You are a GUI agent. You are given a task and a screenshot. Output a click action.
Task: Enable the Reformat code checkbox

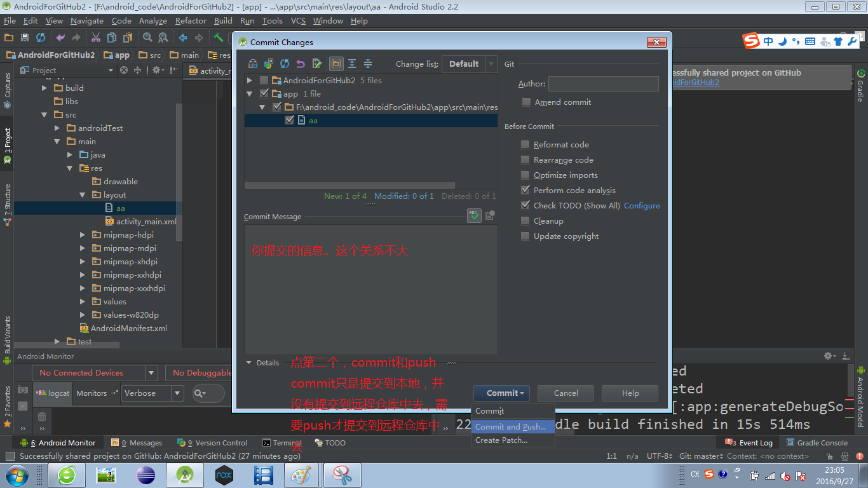(x=525, y=144)
